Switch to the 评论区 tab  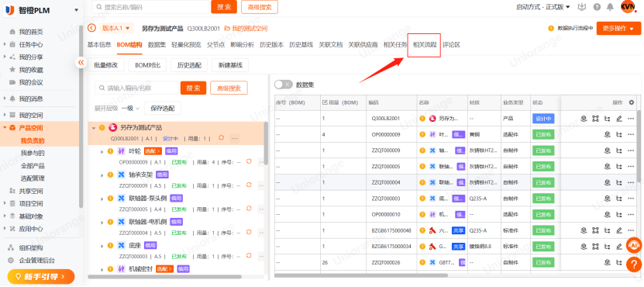click(451, 45)
